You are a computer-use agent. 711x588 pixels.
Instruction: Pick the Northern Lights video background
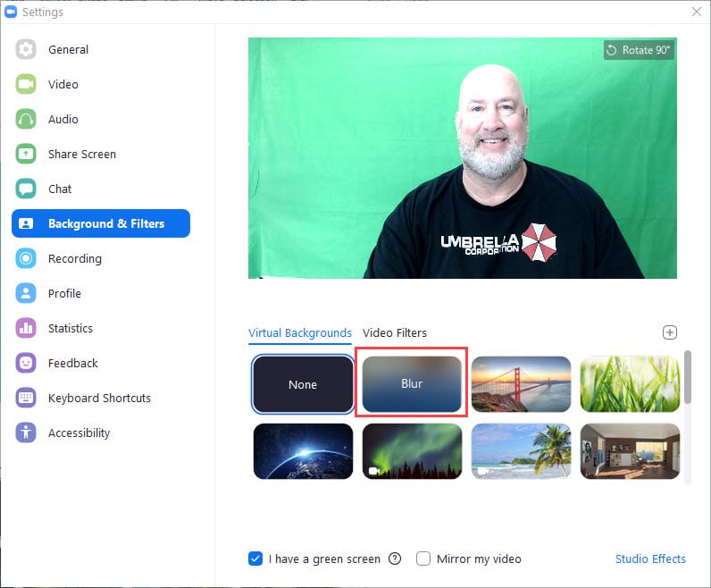click(x=412, y=451)
